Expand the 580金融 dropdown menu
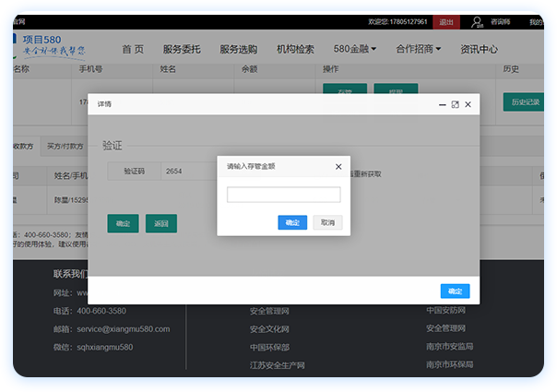Viewport: 557px width, 392px height. 355,49
